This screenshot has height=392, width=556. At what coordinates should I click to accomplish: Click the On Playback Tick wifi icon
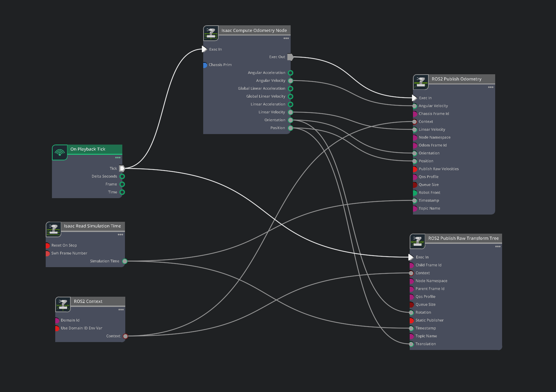pos(60,152)
